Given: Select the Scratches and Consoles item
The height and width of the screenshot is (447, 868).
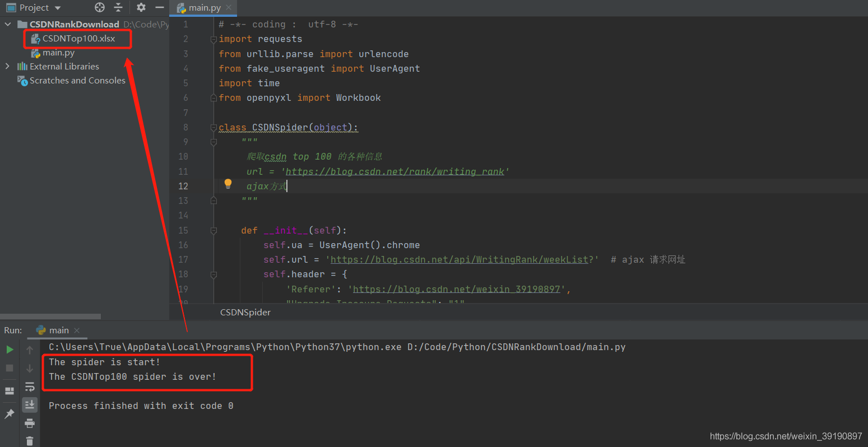Looking at the screenshot, I should point(77,80).
